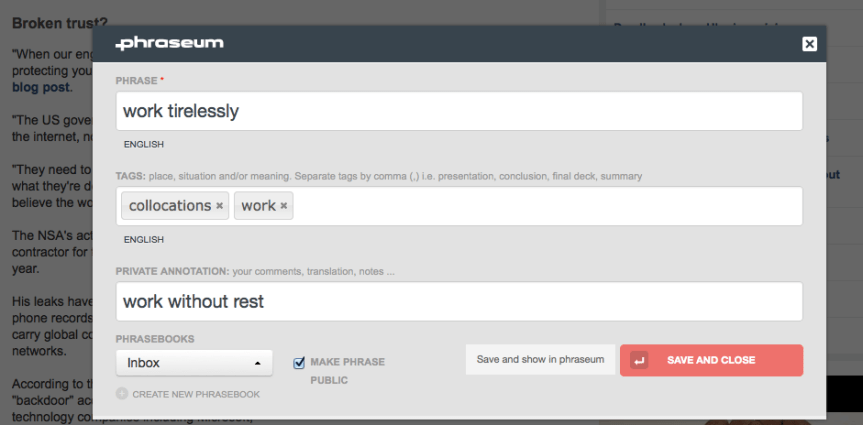Close the phraseum dialog with the X

coord(809,44)
